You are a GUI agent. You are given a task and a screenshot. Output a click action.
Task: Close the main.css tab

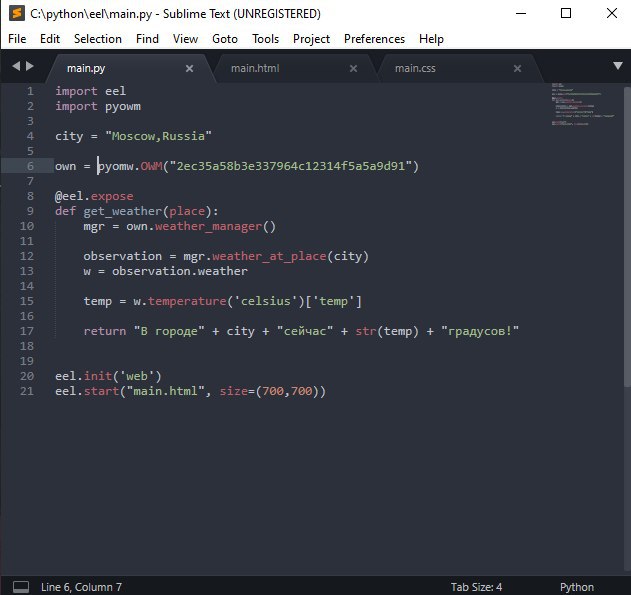tap(517, 68)
